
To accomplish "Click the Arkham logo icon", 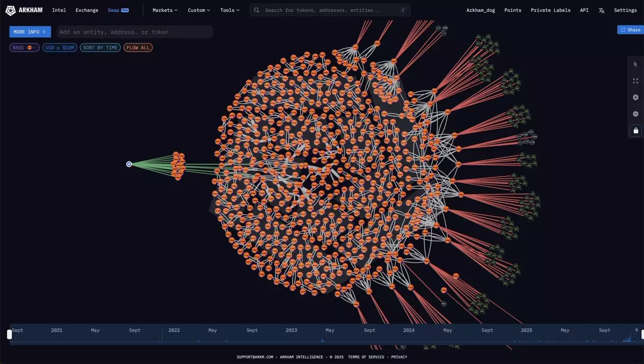I will tap(11, 10).
